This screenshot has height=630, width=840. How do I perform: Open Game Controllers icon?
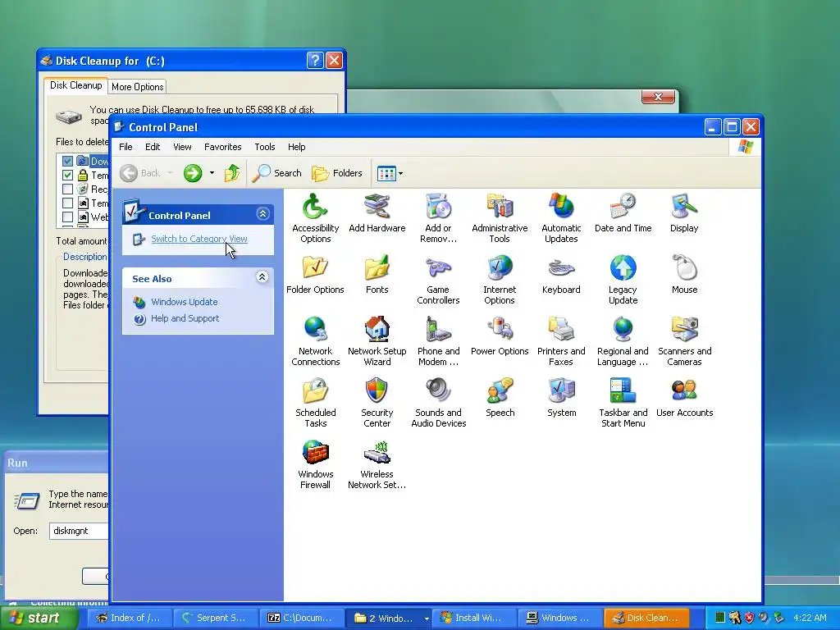tap(438, 280)
